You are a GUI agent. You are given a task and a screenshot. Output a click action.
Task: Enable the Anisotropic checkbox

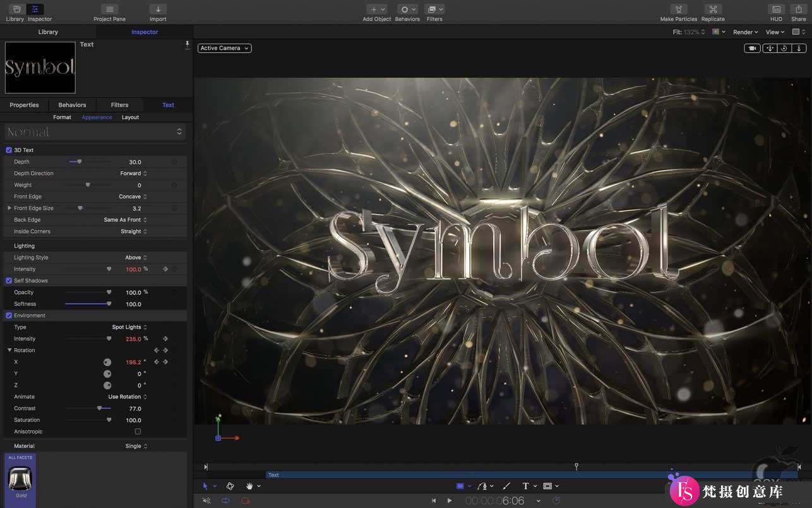pyautogui.click(x=138, y=432)
